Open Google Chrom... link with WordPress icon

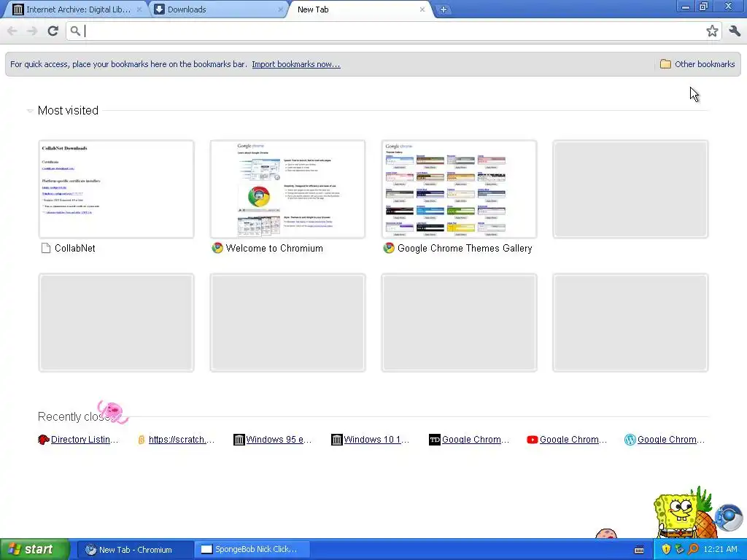point(671,440)
